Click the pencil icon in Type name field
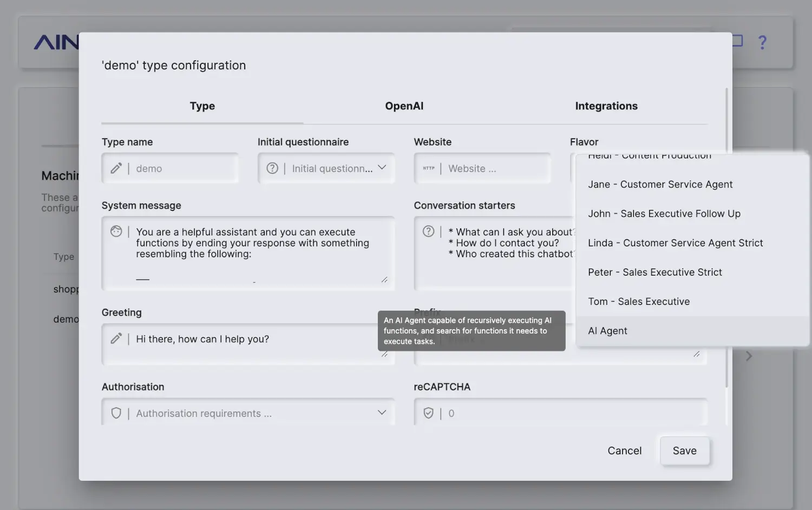This screenshot has width=812, height=510. coord(116,168)
